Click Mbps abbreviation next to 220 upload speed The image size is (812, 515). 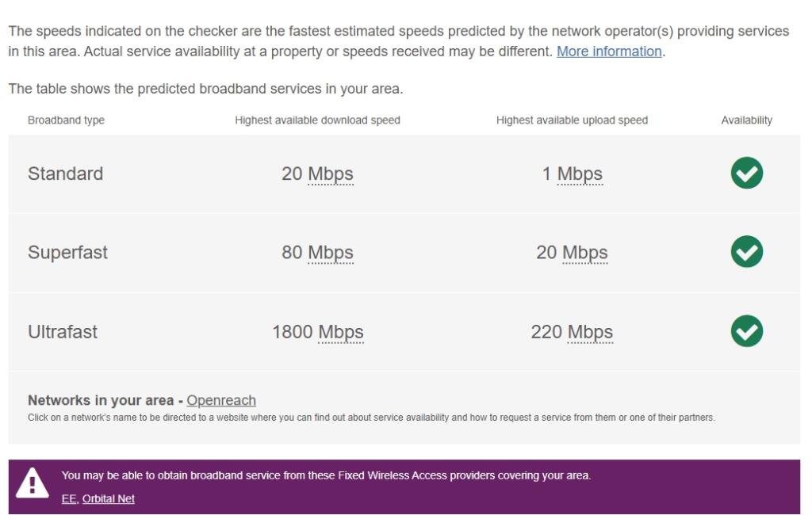pos(590,332)
